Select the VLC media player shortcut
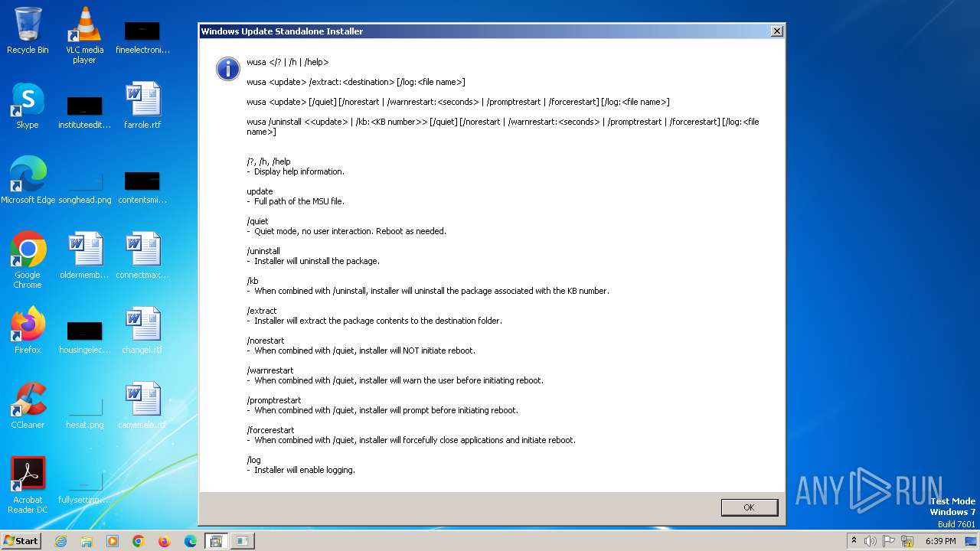980x551 pixels. (84, 35)
